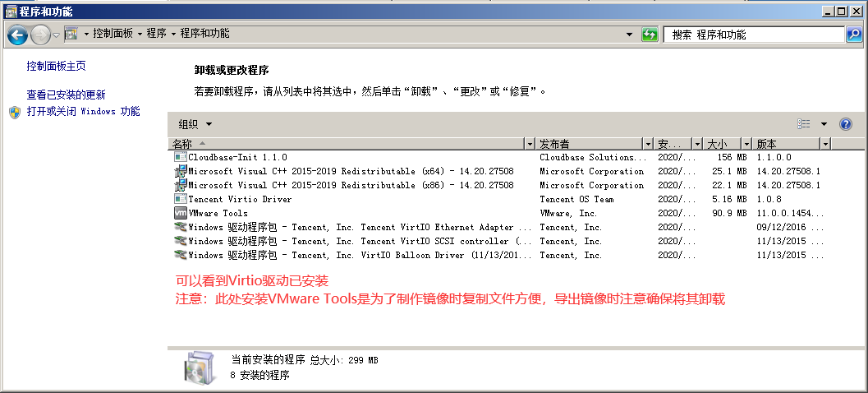Click the shield icon beside Windows 功能
The image size is (868, 393).
click(15, 113)
